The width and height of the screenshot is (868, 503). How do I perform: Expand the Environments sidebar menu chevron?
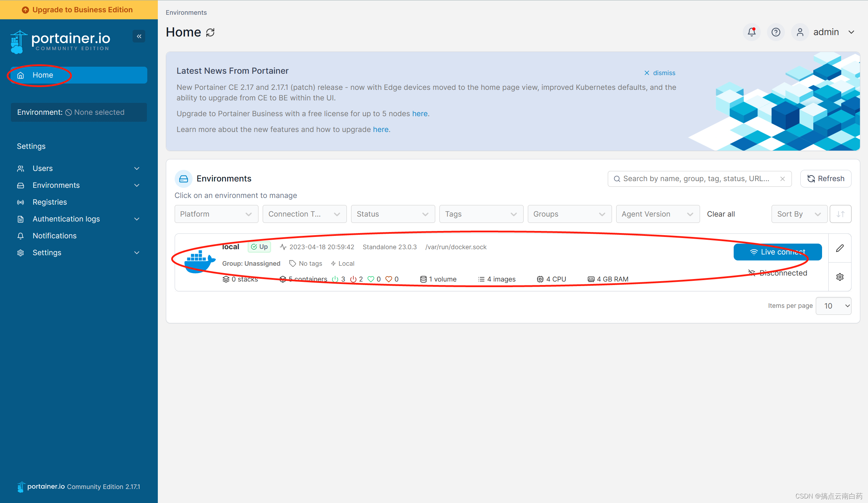[137, 185]
